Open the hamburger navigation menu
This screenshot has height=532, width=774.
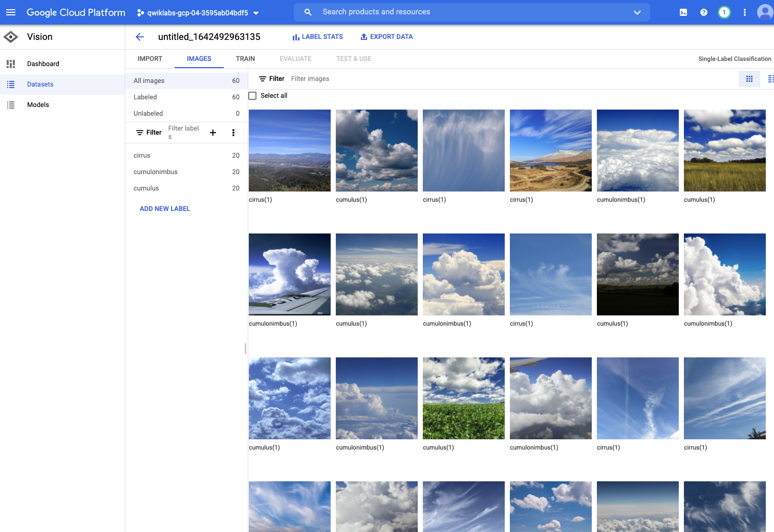click(x=11, y=12)
